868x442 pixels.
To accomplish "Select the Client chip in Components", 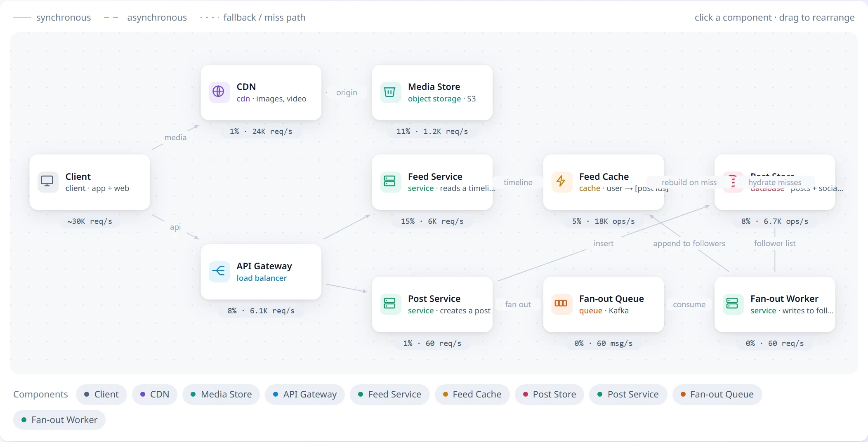I will coord(101,394).
